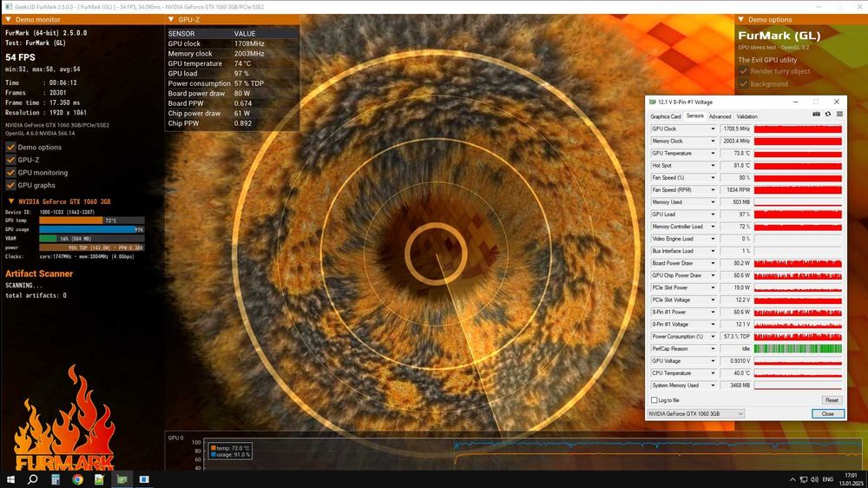Click the system tray volume icon

[x=814, y=479]
